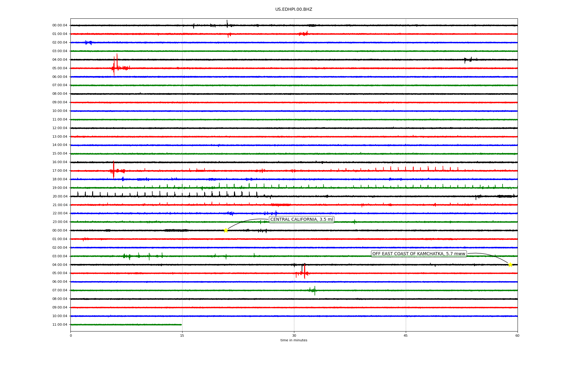The height and width of the screenshot is (368, 588).
Task: Click the 'time in minutes' axis label
Action: (294, 340)
